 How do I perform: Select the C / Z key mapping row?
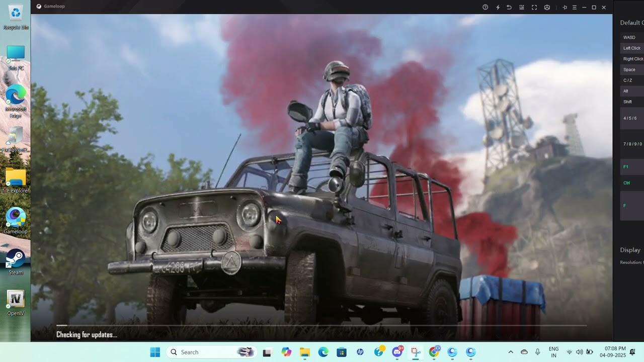coord(632,80)
